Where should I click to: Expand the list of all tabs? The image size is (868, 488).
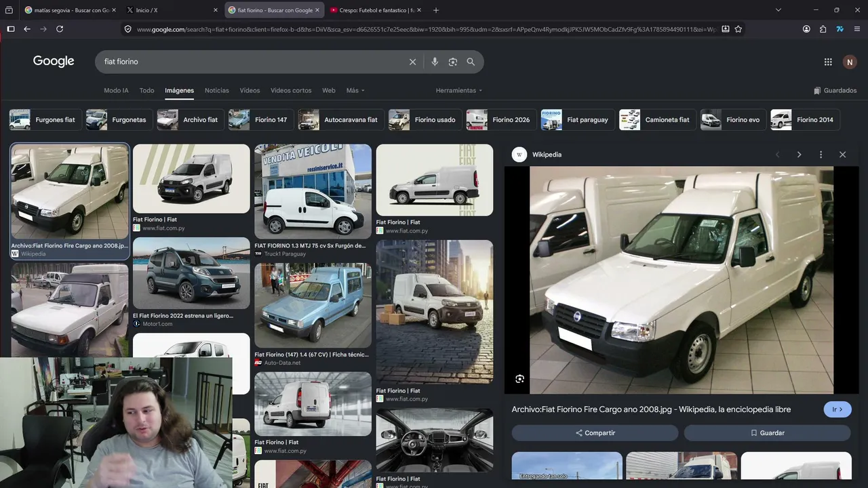click(x=778, y=10)
